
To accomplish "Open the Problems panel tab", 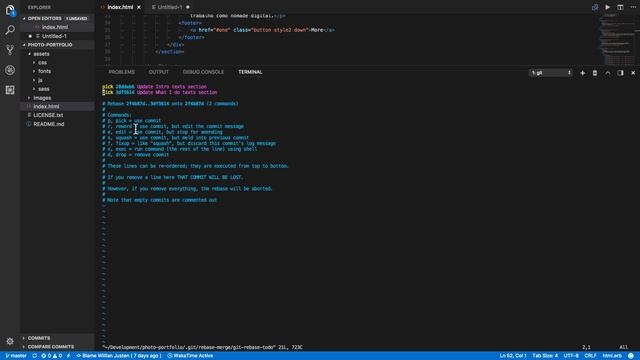I will click(x=122, y=72).
